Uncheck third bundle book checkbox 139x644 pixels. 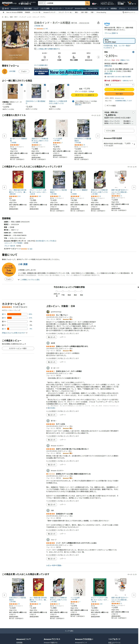[x=68, y=85]
